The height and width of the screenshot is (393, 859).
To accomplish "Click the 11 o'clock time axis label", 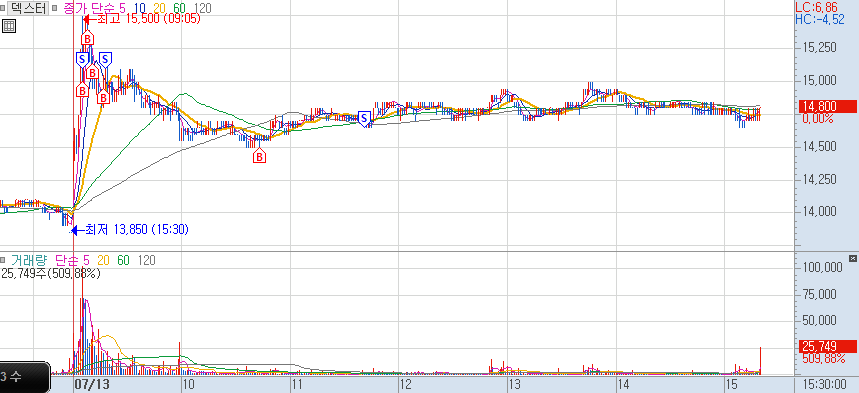I will pos(297,383).
